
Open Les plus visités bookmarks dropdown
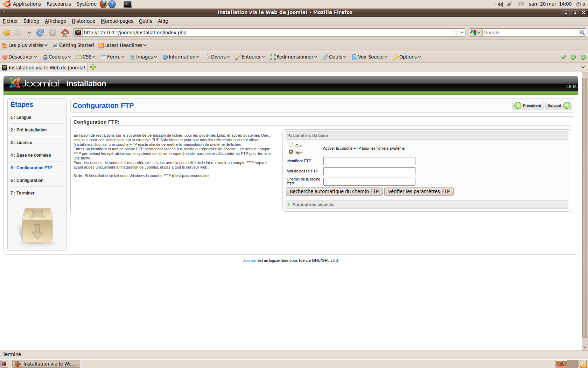(x=25, y=45)
